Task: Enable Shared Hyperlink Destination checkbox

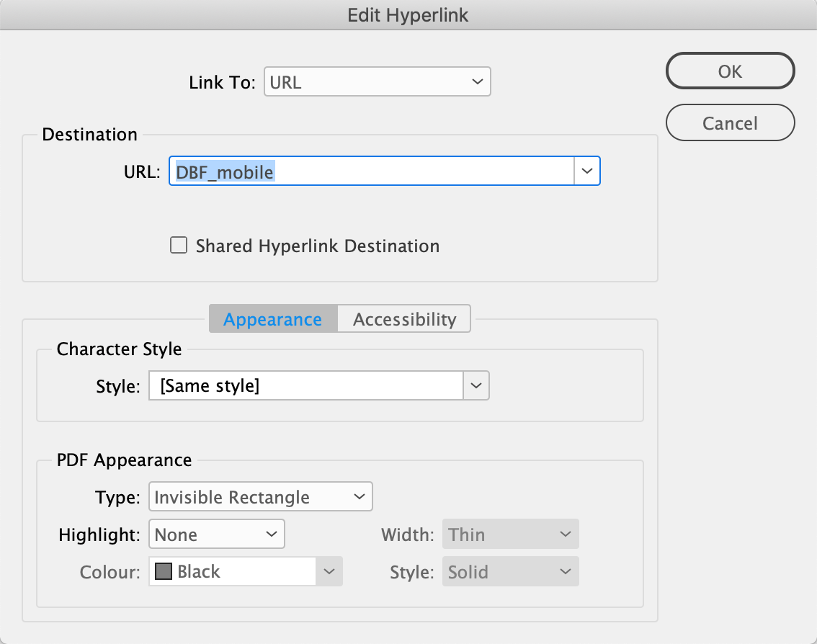Action: [x=178, y=246]
